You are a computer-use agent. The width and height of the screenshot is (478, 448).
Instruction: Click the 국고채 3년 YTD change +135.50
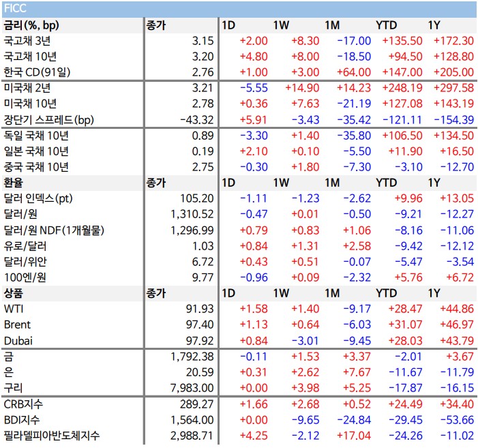click(402, 41)
